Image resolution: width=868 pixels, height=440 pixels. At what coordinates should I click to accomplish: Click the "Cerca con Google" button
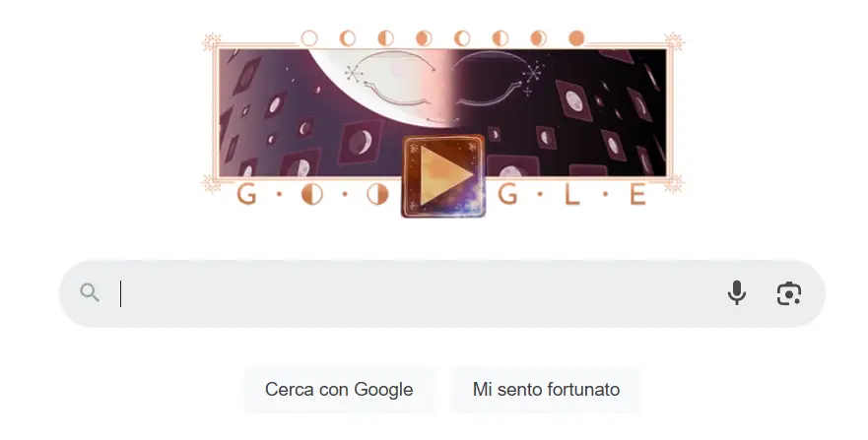pos(339,389)
